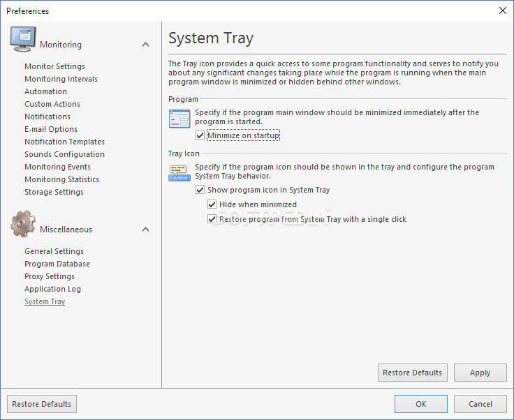This screenshot has height=420, width=514.
Task: Go to Notification Templates
Action: tap(64, 142)
